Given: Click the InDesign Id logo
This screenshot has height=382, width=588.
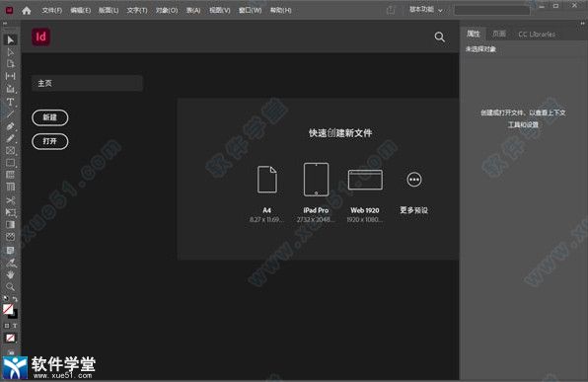Looking at the screenshot, I should [x=40, y=37].
